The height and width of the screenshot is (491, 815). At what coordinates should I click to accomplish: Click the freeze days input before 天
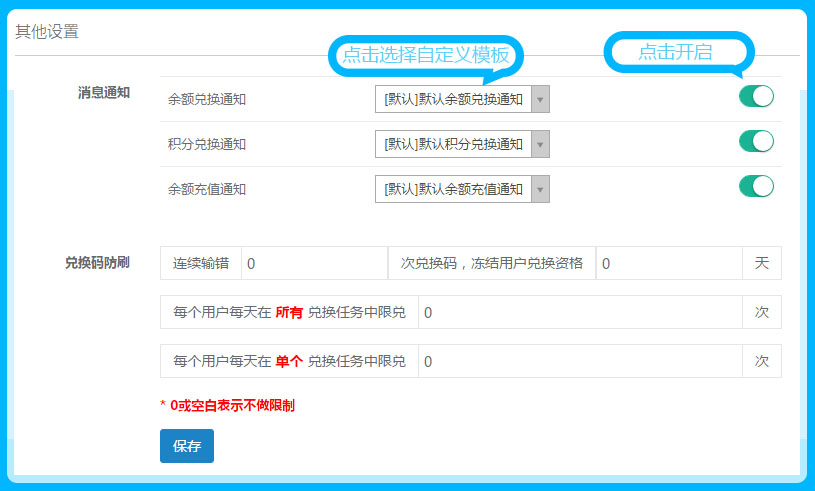click(x=668, y=264)
